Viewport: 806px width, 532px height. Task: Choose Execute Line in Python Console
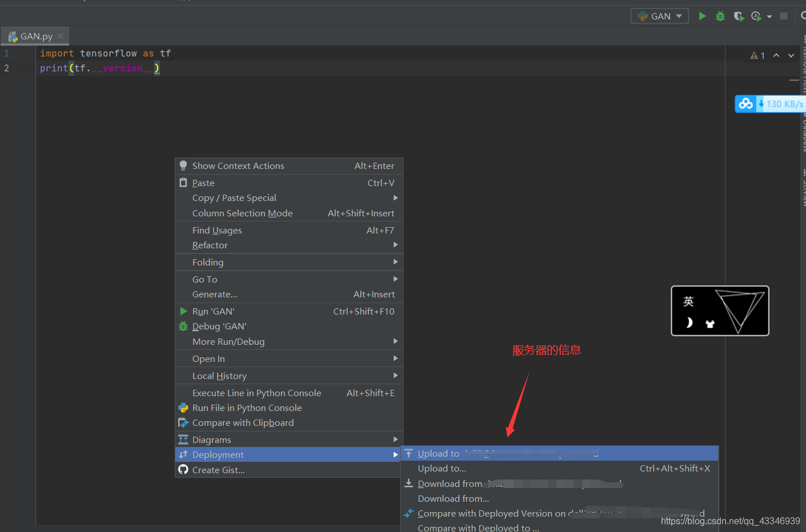[289, 393]
